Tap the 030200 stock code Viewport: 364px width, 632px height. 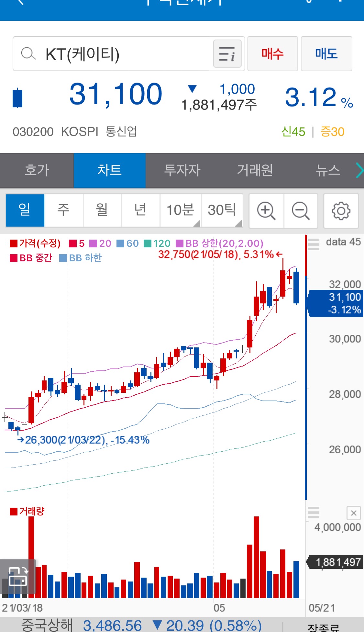(x=33, y=132)
